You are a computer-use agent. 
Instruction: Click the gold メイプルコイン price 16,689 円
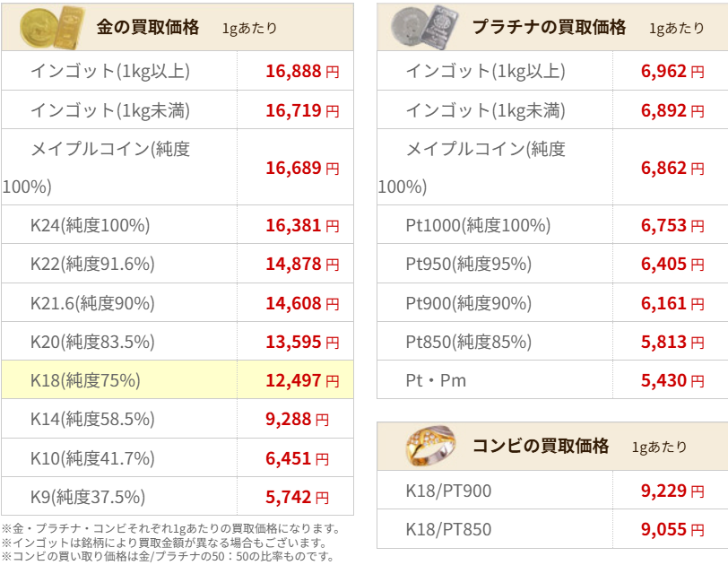302,168
